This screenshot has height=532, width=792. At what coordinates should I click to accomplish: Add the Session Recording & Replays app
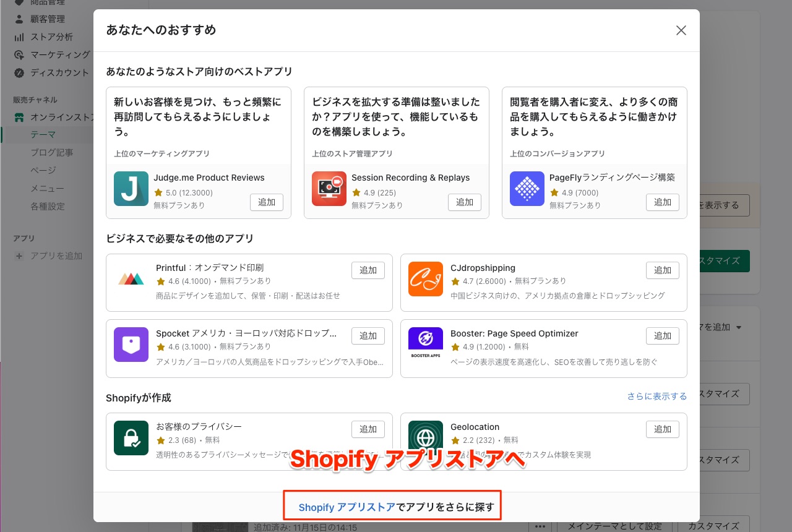click(x=465, y=202)
